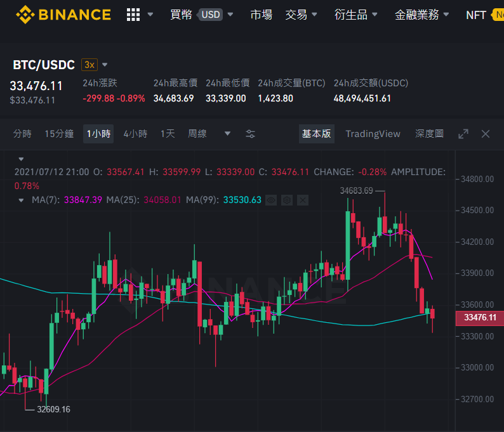504x432 pixels.
Task: Click the 3x margin badge
Action: tap(90, 65)
